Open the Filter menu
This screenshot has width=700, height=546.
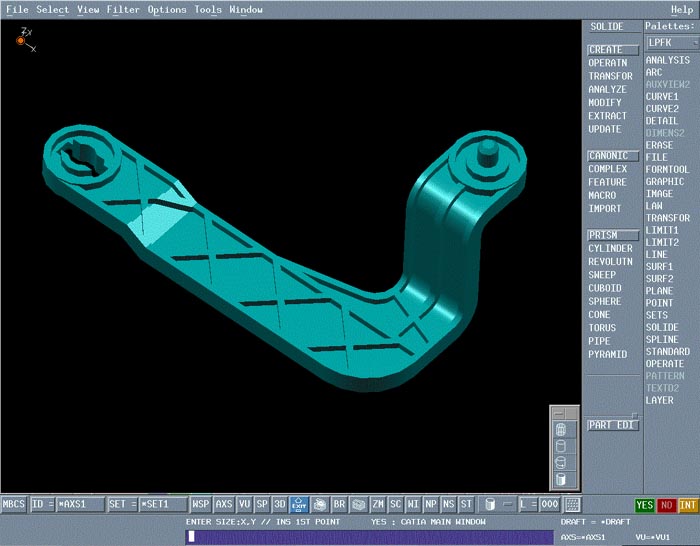[123, 10]
